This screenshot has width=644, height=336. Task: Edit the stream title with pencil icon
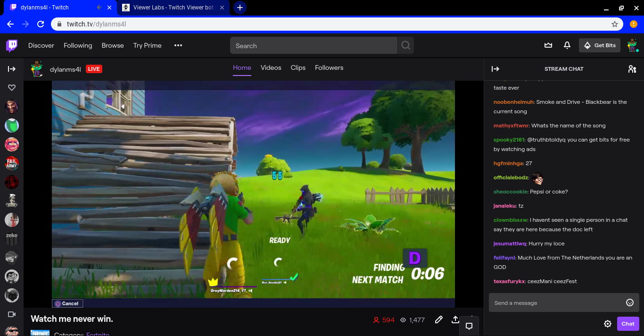click(x=438, y=319)
